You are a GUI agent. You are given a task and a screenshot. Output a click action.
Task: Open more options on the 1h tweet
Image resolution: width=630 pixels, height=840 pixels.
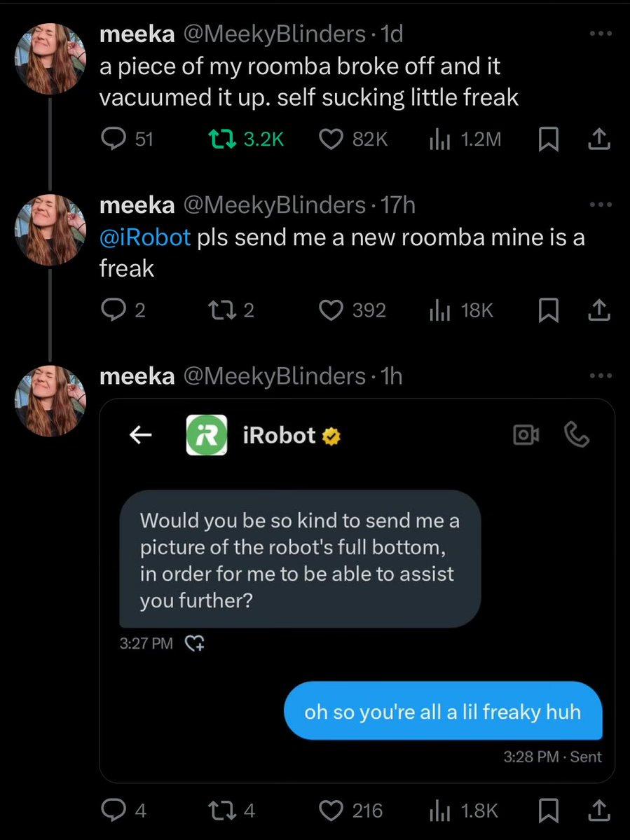[599, 376]
